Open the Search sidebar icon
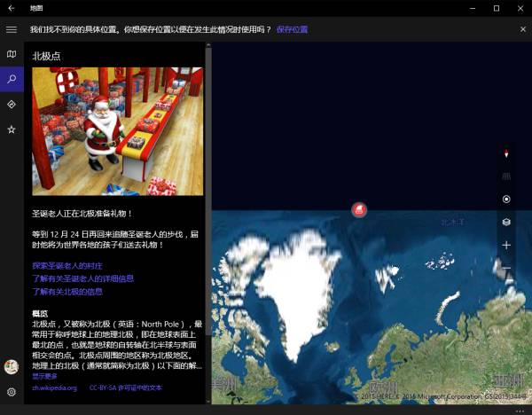532x415 pixels. (x=12, y=79)
